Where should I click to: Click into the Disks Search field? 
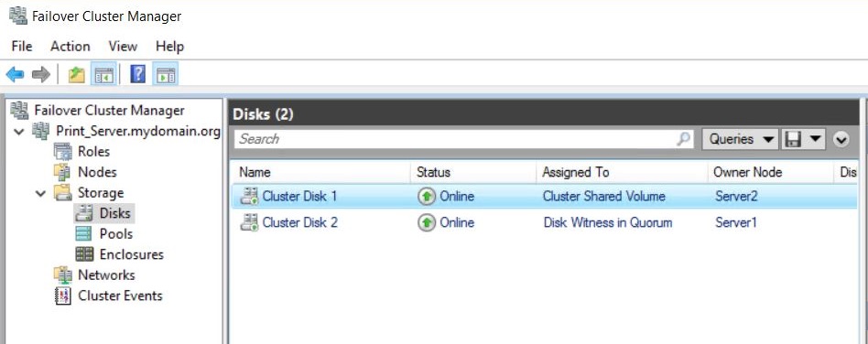point(454,139)
